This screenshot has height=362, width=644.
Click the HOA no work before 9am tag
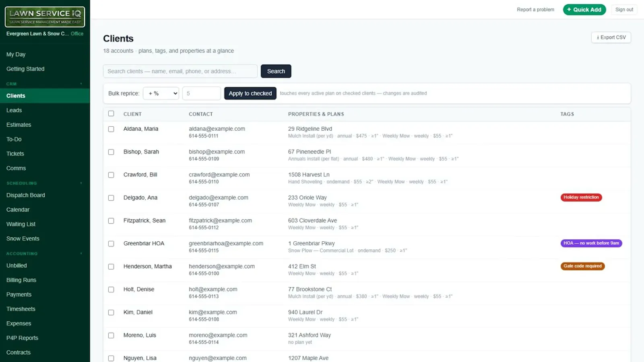[x=591, y=243]
